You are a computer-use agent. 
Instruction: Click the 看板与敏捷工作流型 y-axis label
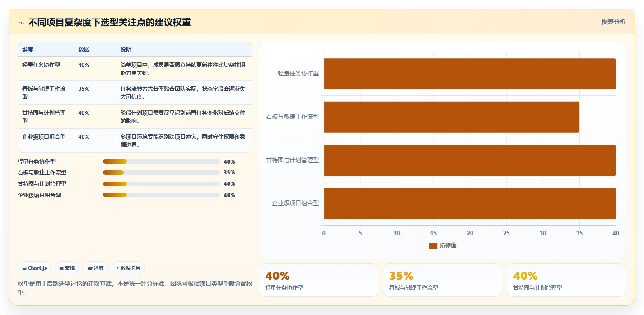[293, 117]
